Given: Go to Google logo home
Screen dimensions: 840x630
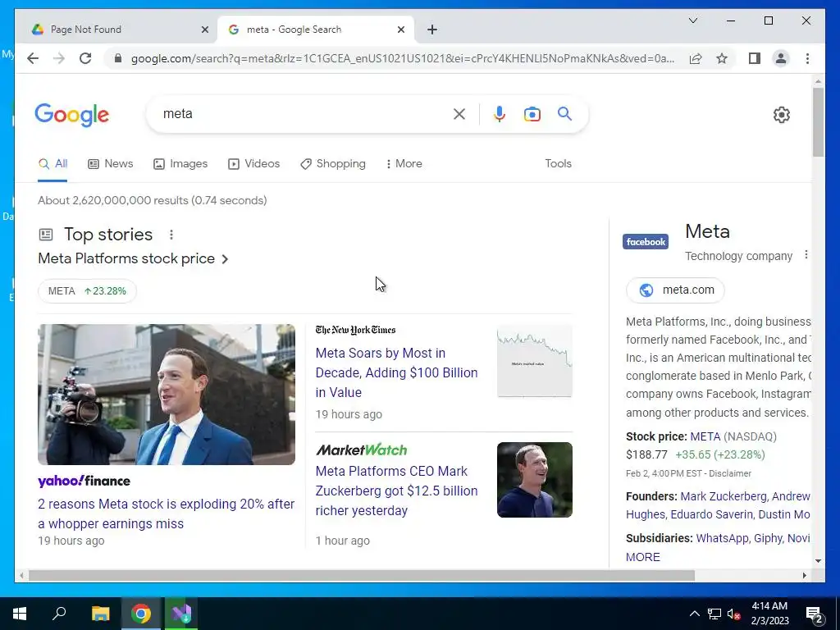Looking at the screenshot, I should pyautogui.click(x=72, y=115).
